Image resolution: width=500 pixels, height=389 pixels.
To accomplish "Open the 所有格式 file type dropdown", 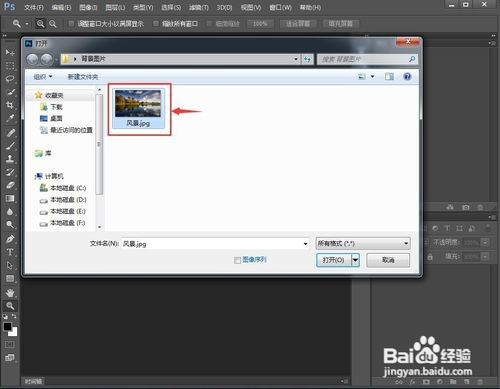I will (x=363, y=243).
